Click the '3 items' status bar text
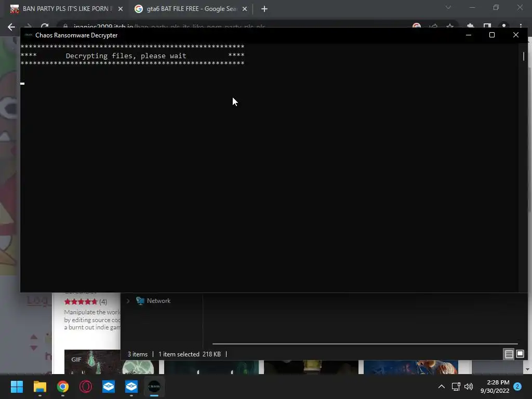Screen dimensions: 532x399 tap(137, 354)
